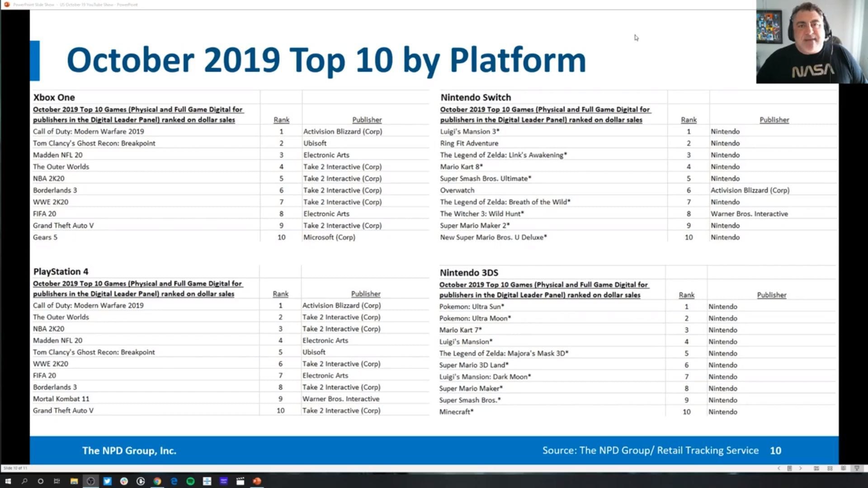The height and width of the screenshot is (488, 868).
Task: Open Windows Start menu
Action: tap(8, 481)
